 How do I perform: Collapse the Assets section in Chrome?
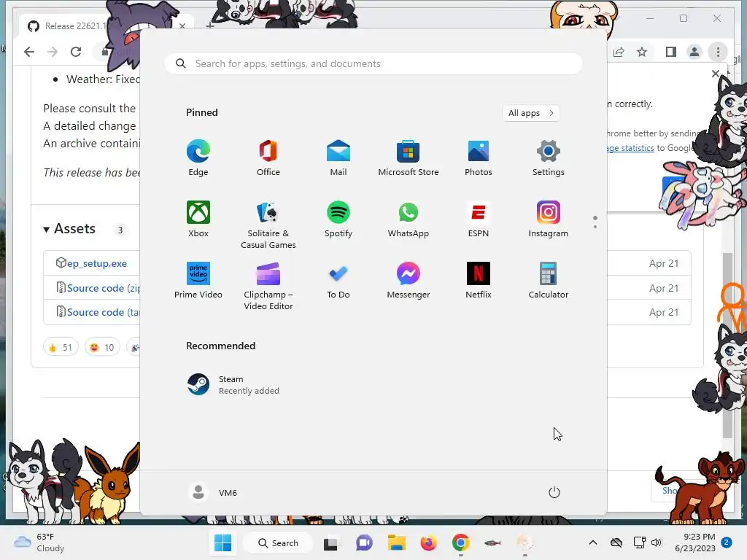click(46, 230)
